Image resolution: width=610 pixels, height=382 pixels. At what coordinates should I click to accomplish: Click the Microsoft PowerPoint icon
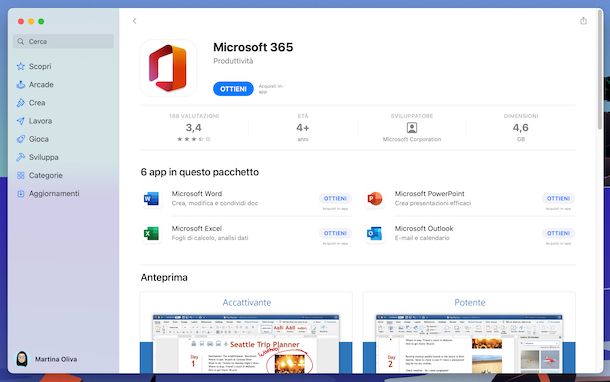coord(375,198)
